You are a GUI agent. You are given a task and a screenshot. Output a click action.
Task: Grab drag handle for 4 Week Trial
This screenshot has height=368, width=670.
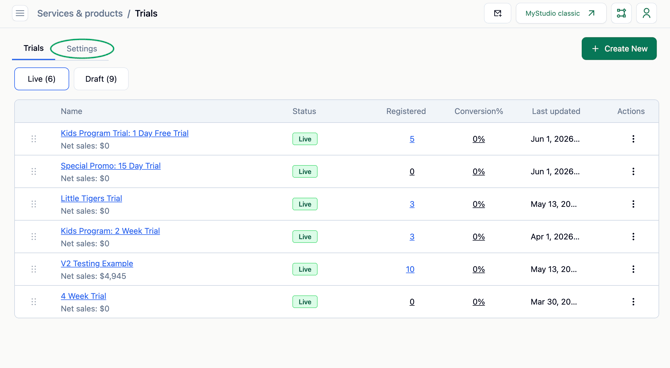click(34, 302)
